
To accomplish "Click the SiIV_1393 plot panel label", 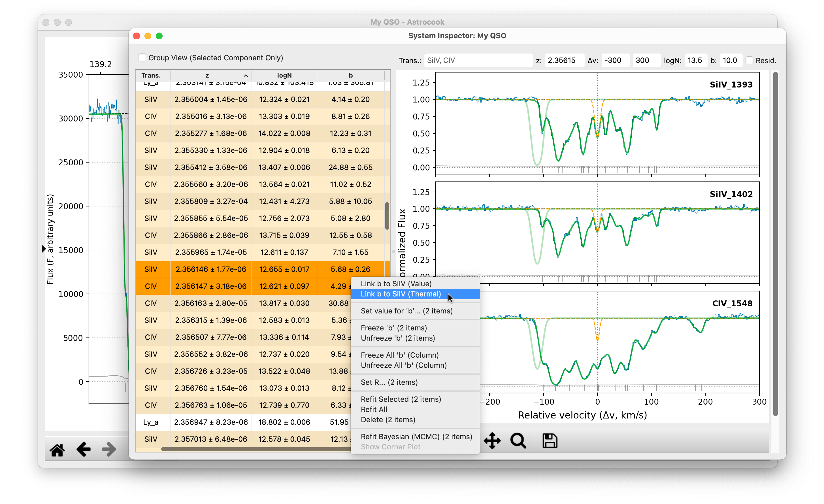I will pyautogui.click(x=731, y=85).
